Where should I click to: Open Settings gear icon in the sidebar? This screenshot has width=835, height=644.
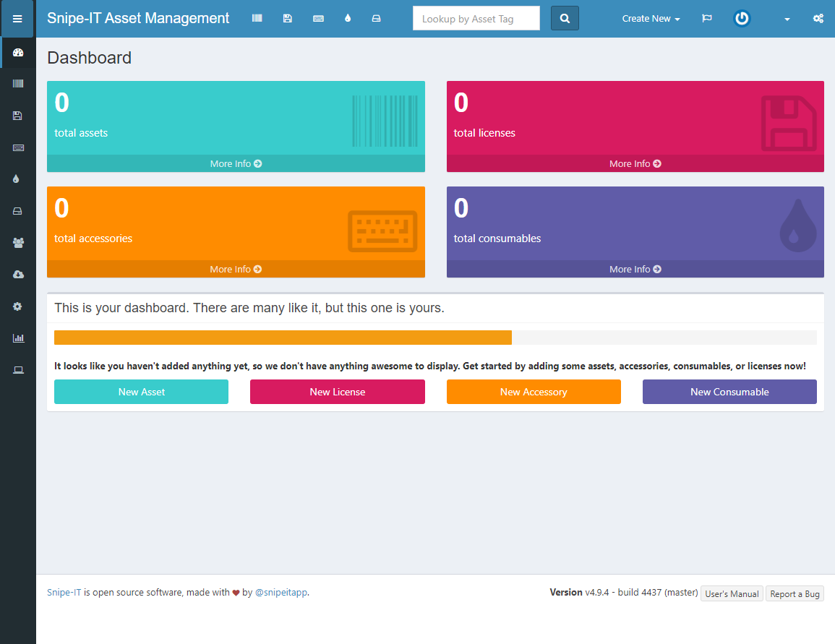tap(17, 306)
